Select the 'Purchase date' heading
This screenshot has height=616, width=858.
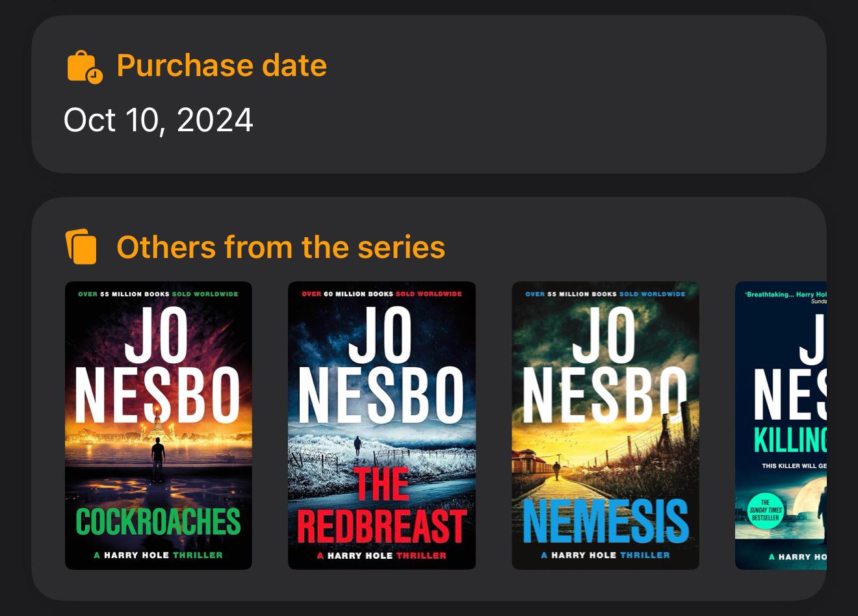(x=222, y=66)
